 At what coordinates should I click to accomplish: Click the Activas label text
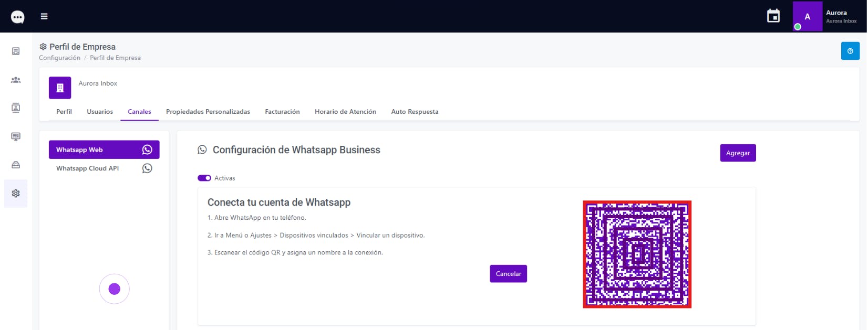[224, 178]
